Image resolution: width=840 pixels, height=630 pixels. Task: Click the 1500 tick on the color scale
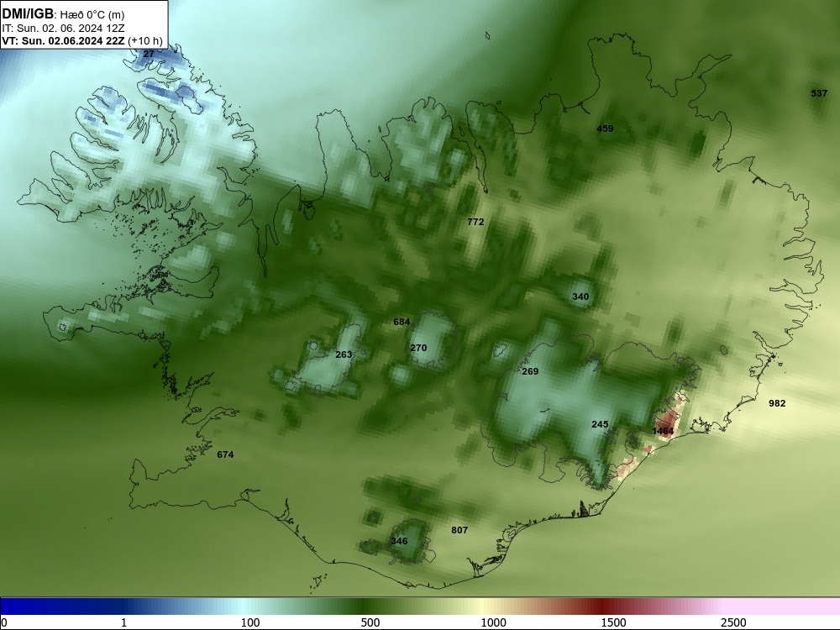click(x=613, y=622)
